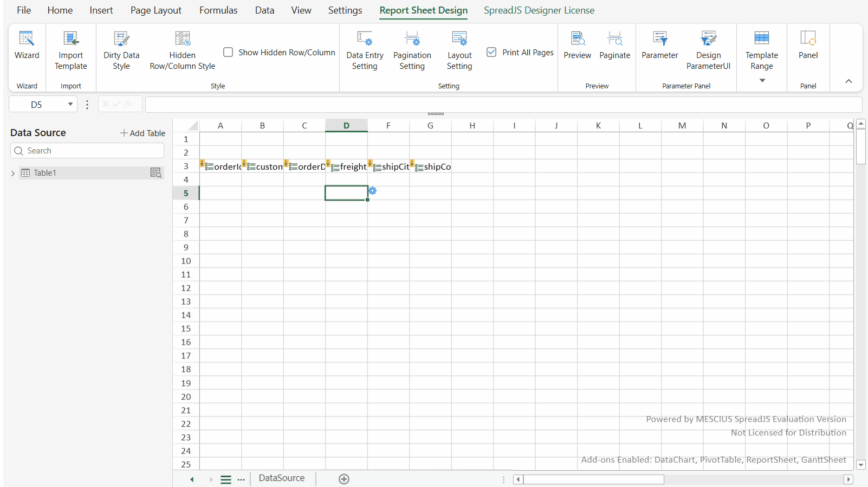This screenshot has height=487, width=868.
Task: Click the Preview report icon
Action: point(577,39)
